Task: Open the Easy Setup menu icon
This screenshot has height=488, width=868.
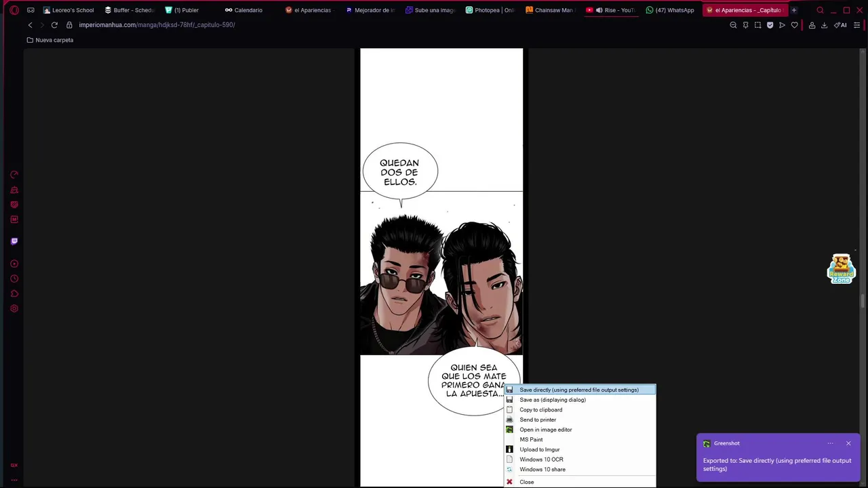Action: click(857, 25)
